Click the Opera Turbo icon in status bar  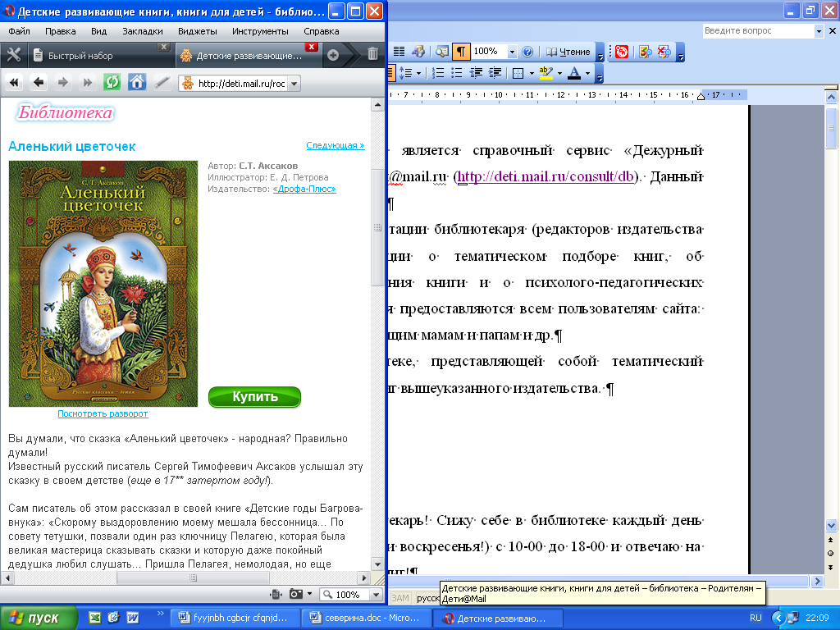[x=276, y=594]
